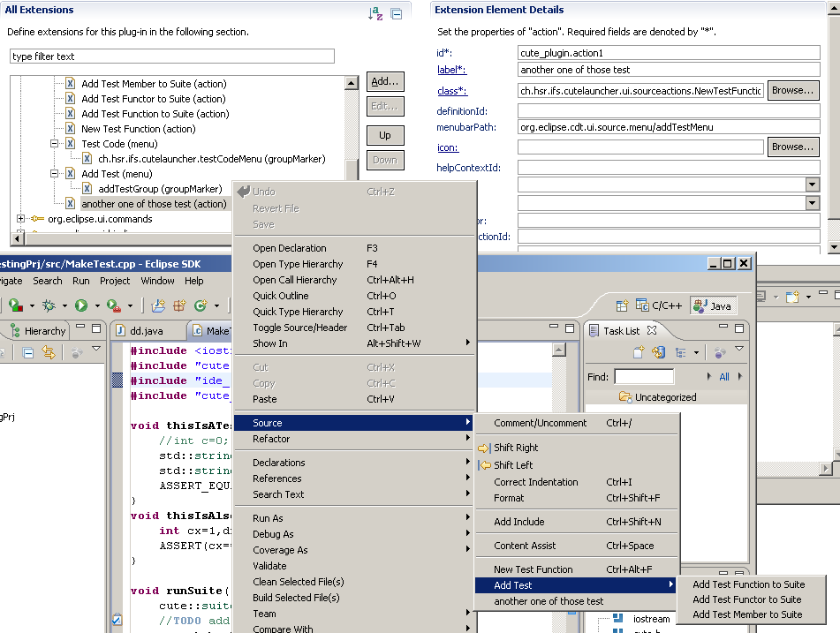Toggle Focus on Workweek in Task List
Screen dimensions: 840x633
(720, 352)
